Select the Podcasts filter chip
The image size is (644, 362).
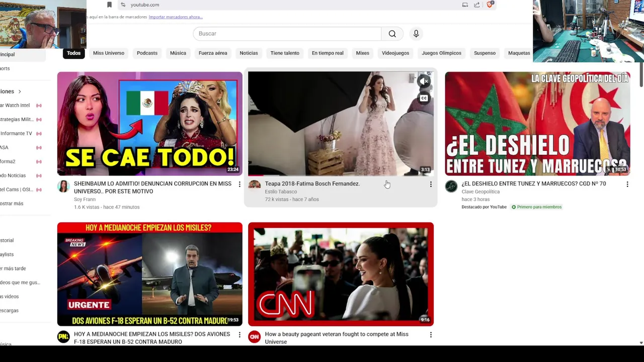[x=147, y=53]
